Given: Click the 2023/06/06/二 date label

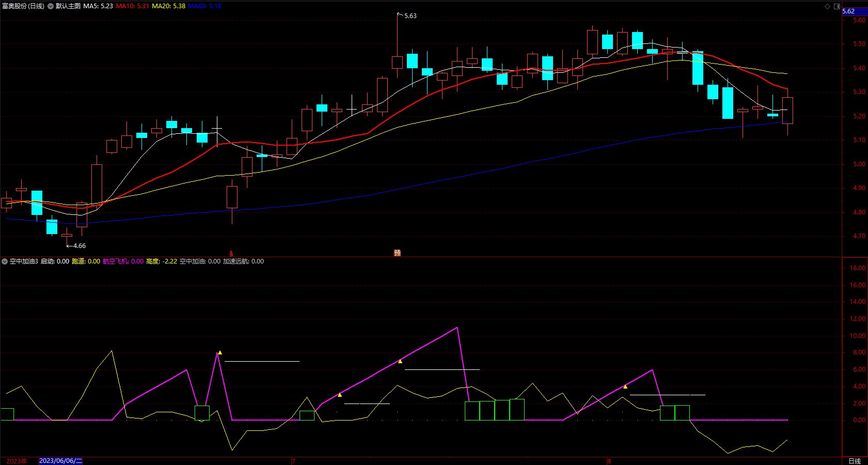Looking at the screenshot, I should [x=61, y=461].
